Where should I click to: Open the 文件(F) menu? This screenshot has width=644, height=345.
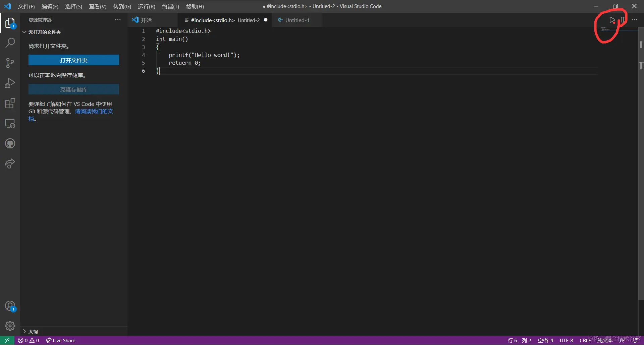[26, 7]
